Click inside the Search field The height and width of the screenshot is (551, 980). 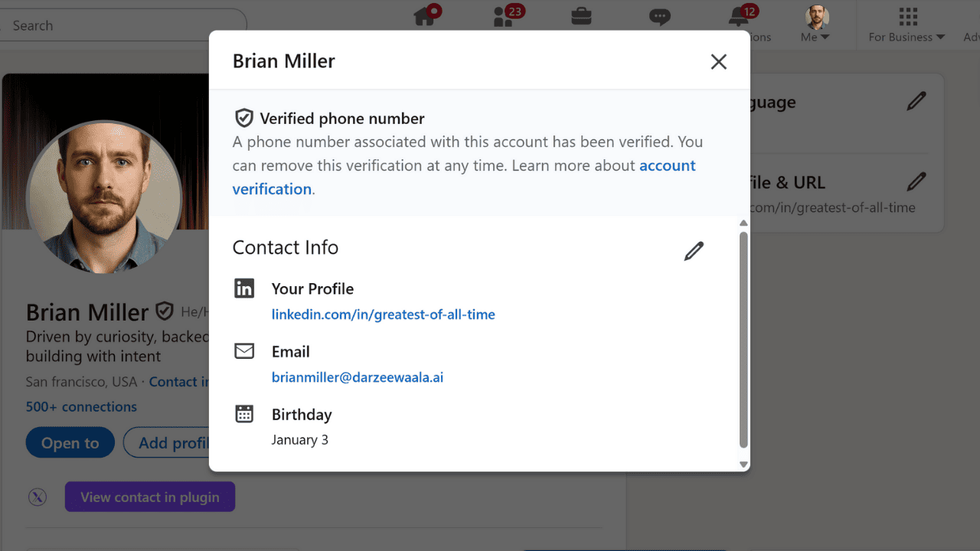115,25
